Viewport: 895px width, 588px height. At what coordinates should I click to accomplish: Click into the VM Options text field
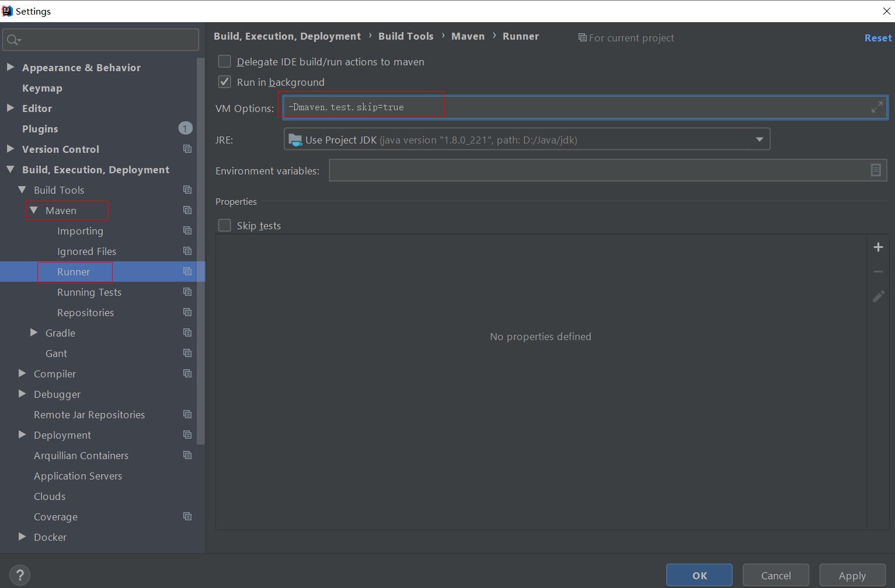585,107
